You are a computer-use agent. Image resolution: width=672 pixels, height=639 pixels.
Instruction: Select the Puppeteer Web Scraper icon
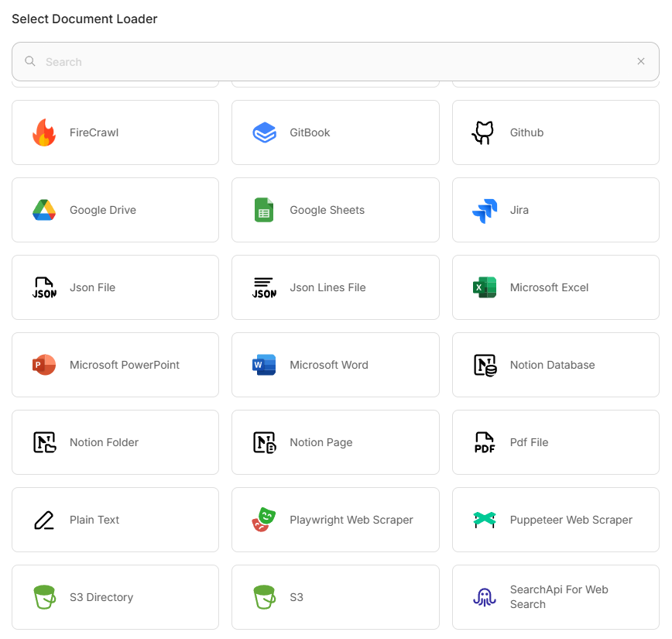pyautogui.click(x=484, y=520)
